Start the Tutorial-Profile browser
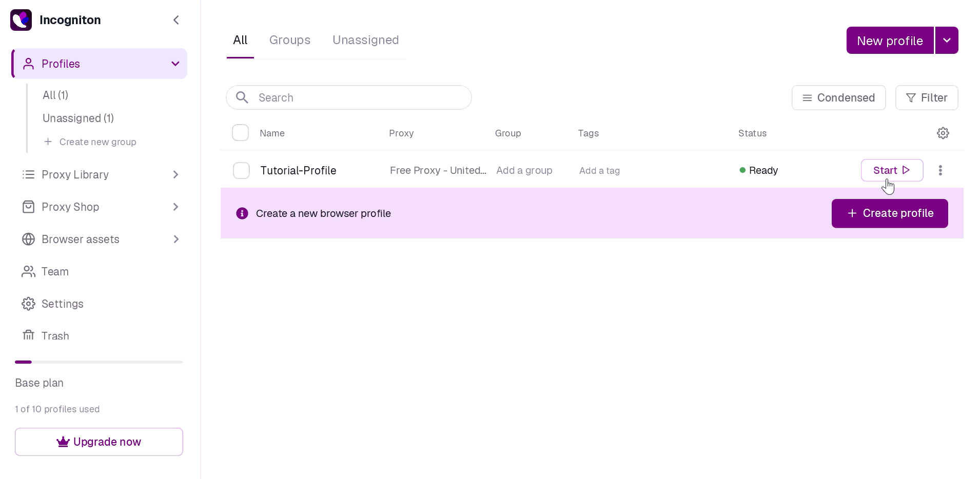 892,170
